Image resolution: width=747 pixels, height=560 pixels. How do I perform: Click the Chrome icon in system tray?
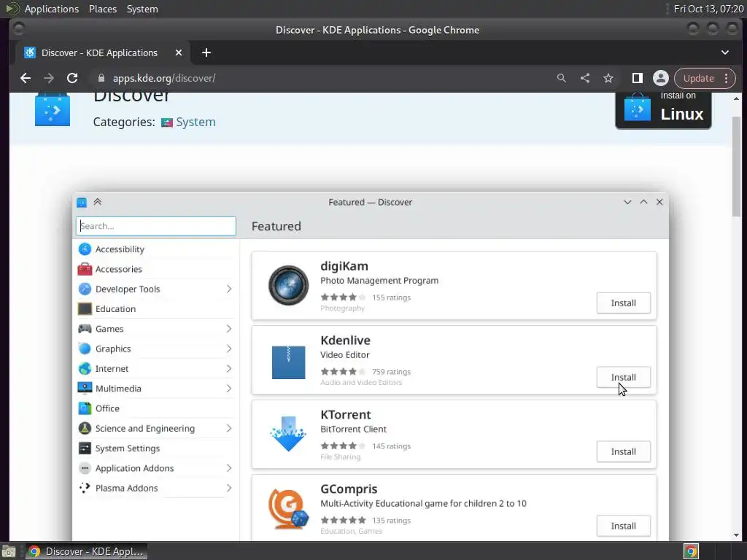click(x=691, y=551)
